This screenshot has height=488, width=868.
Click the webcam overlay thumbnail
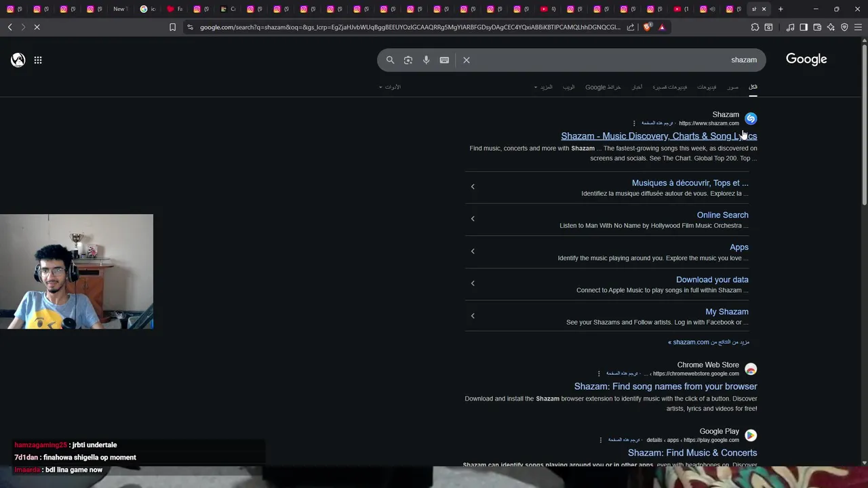(x=77, y=271)
